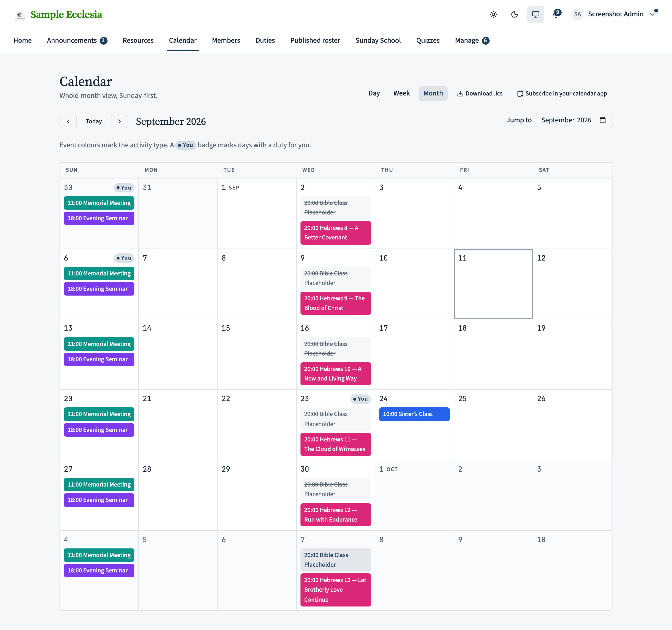Select system theme monitor icon
The width and height of the screenshot is (672, 630).
[x=535, y=14]
